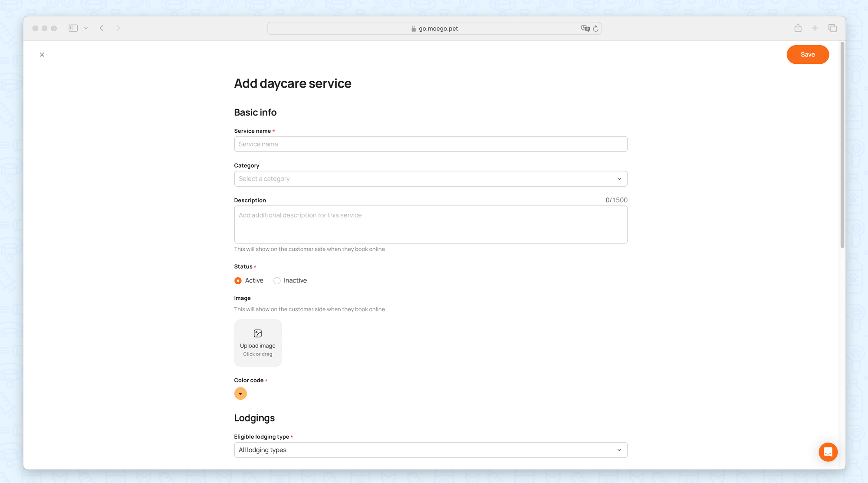Open the chat support widget
This screenshot has height=483, width=868.
pyautogui.click(x=828, y=452)
